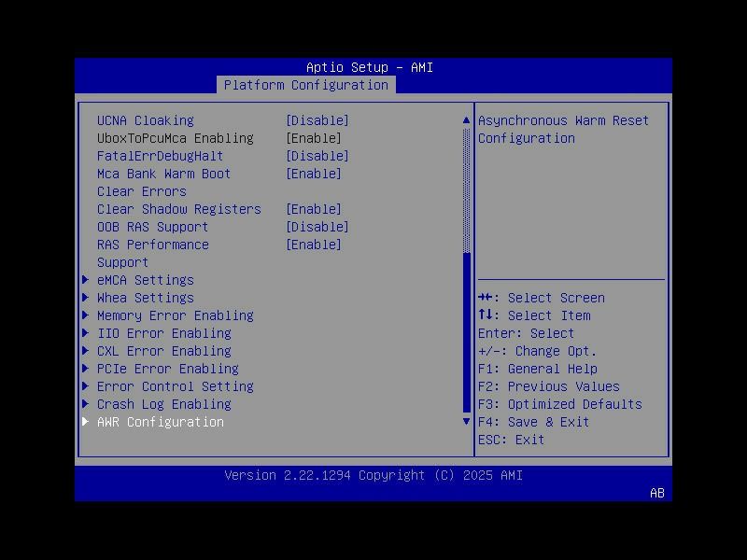Image resolution: width=747 pixels, height=560 pixels.
Task: Open the RAS Performance Support value options
Action: pyautogui.click(x=314, y=245)
